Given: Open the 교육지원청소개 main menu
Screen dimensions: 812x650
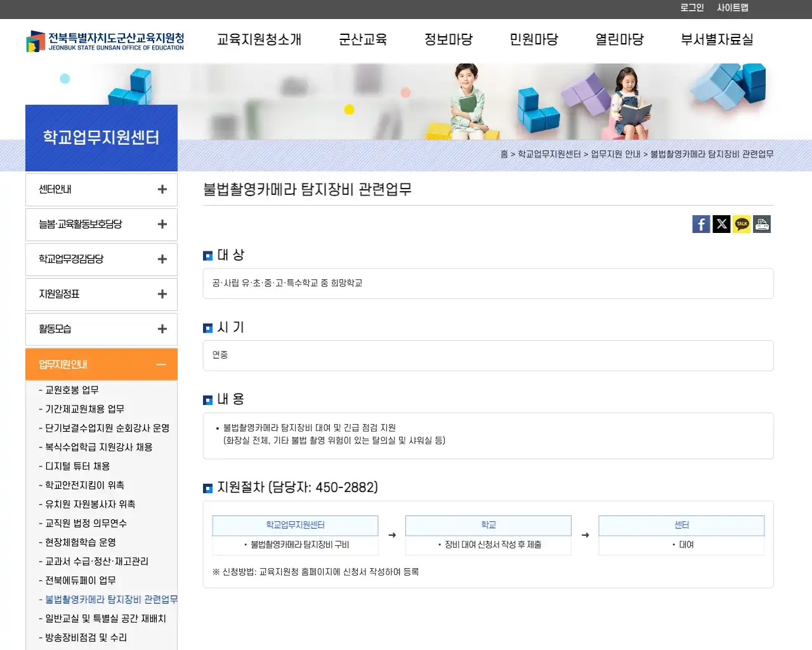Looking at the screenshot, I should click(x=259, y=39).
